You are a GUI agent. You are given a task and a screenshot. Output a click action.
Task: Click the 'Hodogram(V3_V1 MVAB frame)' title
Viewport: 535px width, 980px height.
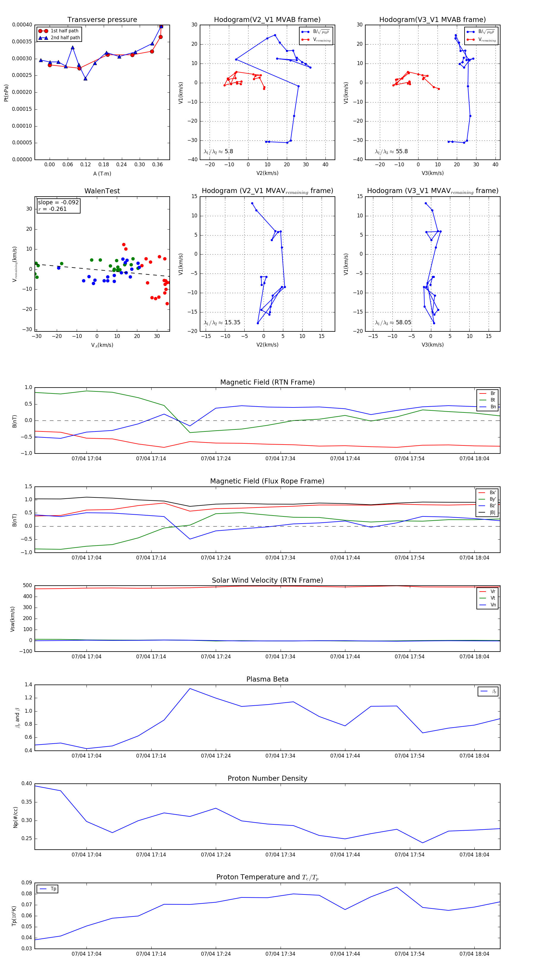[432, 19]
